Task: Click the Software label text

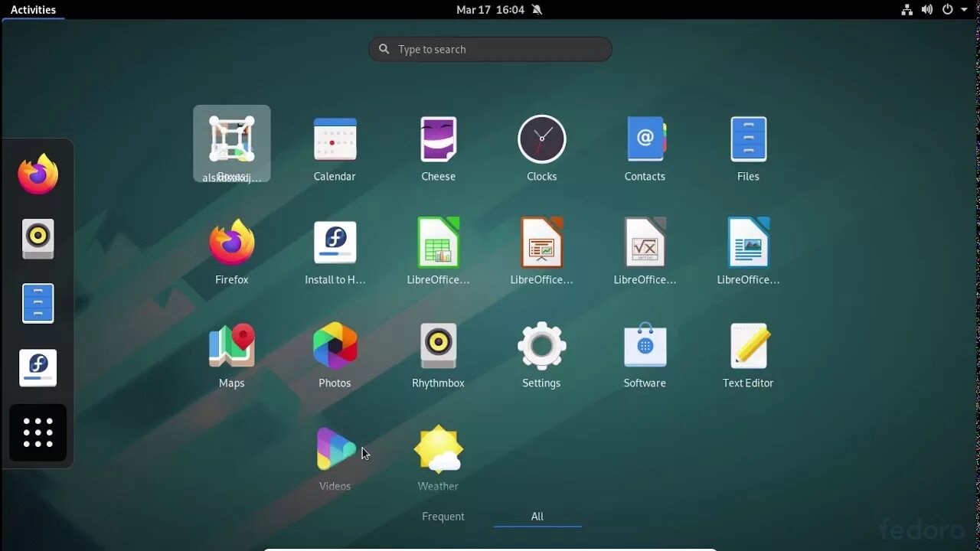Action: 645,383
